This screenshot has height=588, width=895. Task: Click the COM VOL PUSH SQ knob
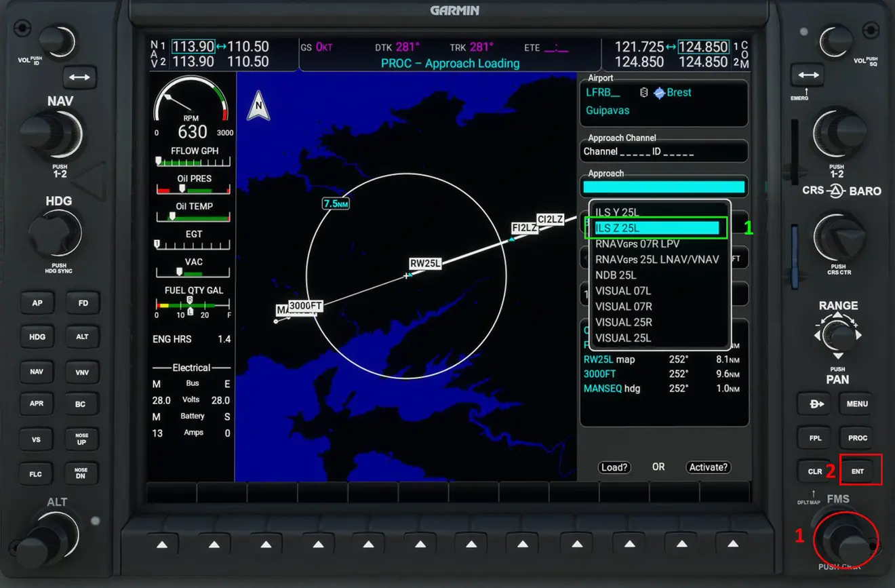click(837, 41)
